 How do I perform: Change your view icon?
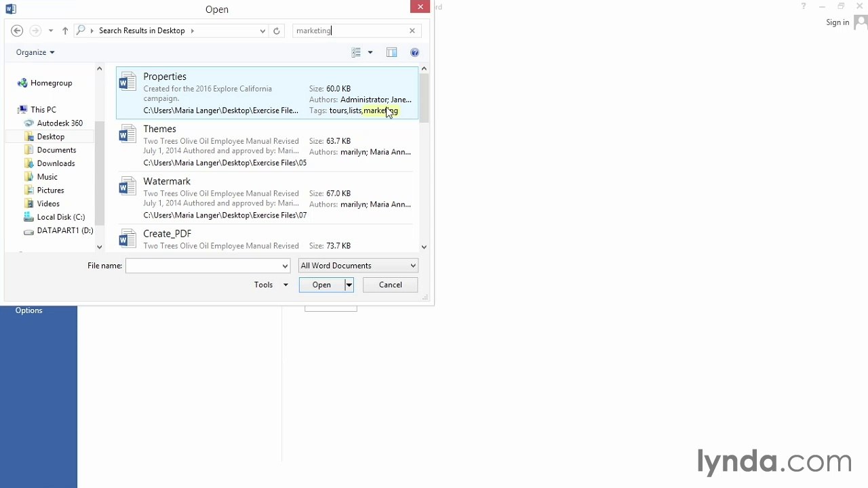click(356, 52)
